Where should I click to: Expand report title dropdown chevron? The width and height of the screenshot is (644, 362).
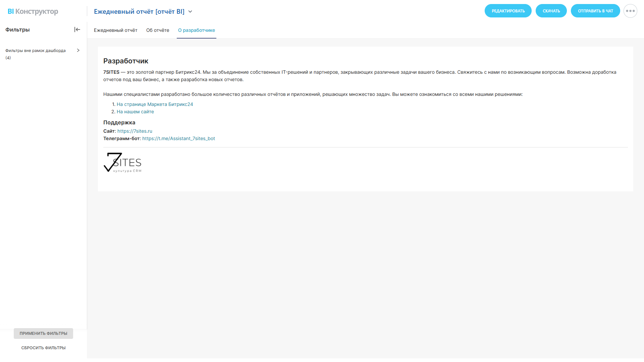click(190, 11)
